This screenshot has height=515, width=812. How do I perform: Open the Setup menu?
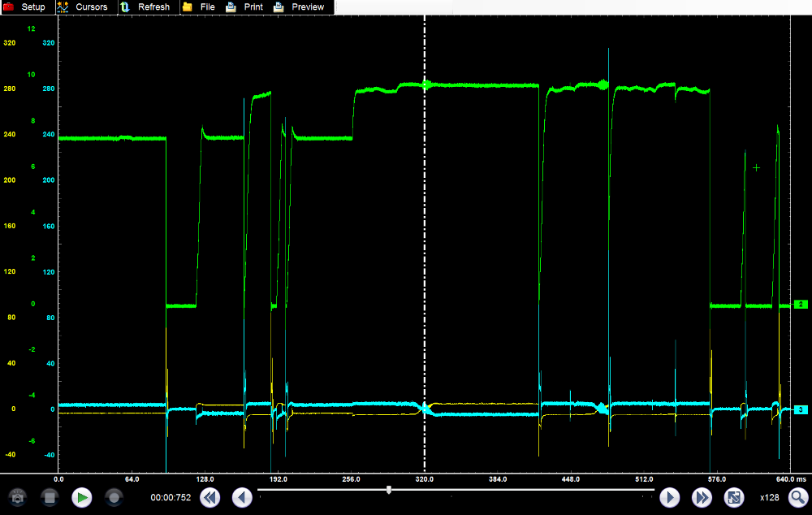pyautogui.click(x=25, y=6)
